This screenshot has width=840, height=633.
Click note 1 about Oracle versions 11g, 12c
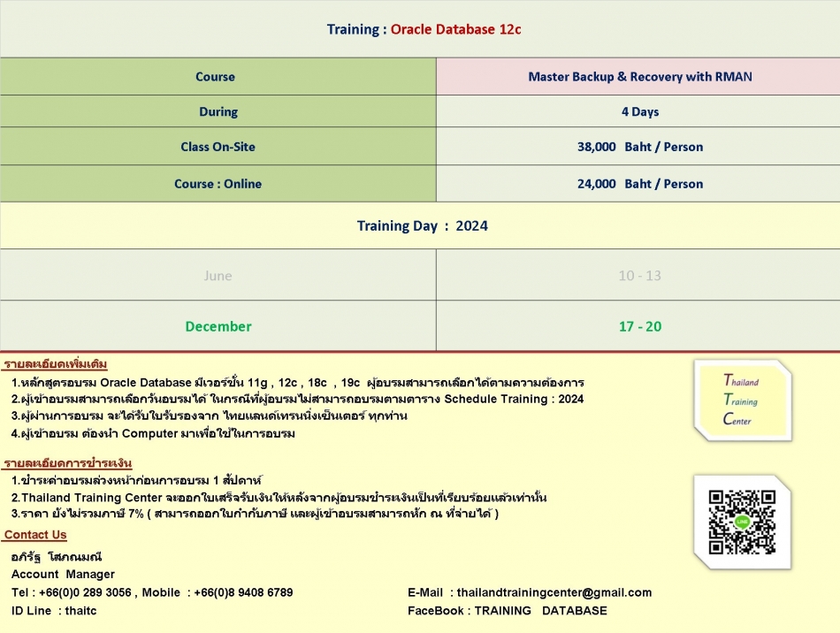tap(298, 383)
